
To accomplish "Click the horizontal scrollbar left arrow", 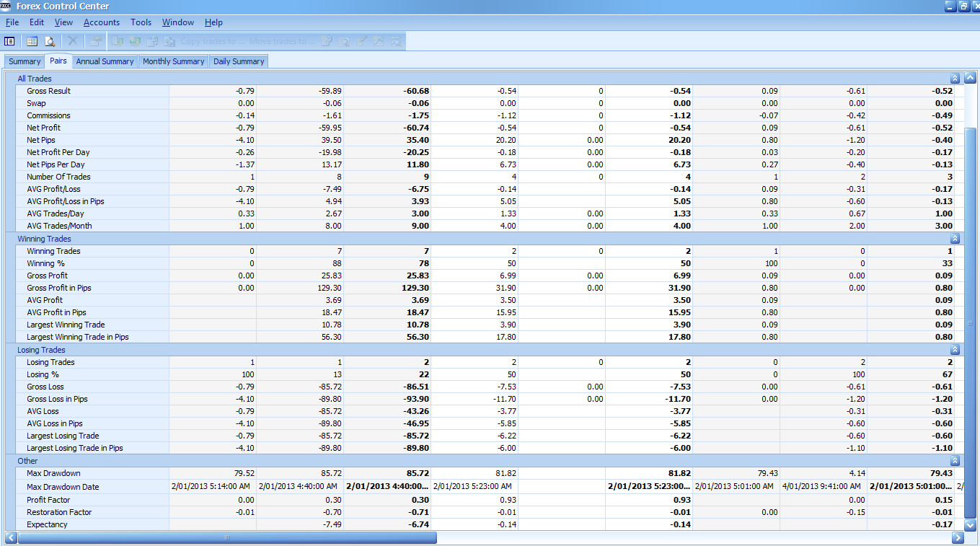I will tap(11, 537).
